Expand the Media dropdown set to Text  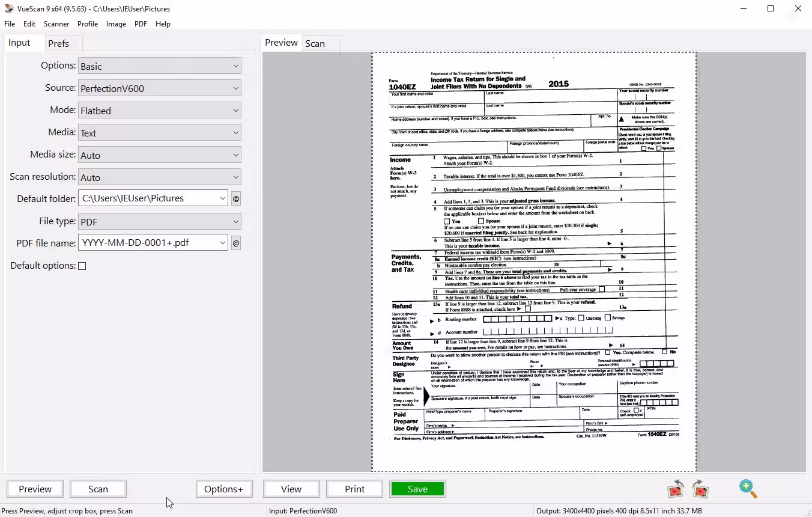(160, 133)
